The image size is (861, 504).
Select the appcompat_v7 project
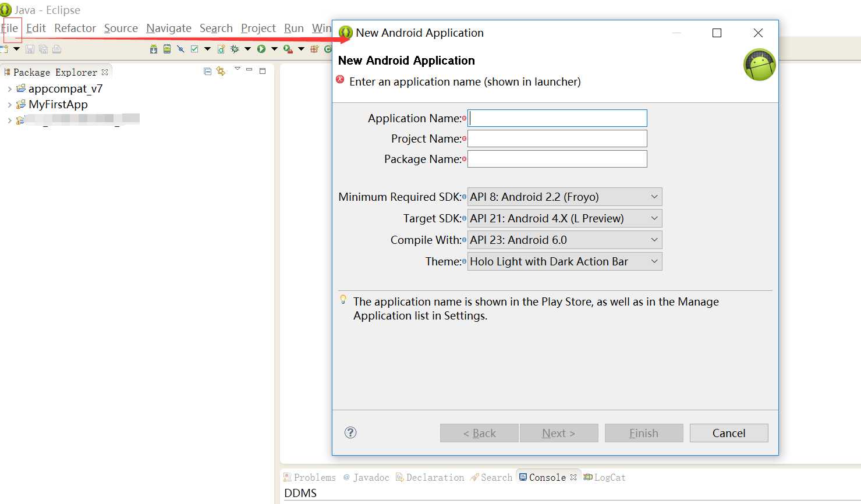65,89
